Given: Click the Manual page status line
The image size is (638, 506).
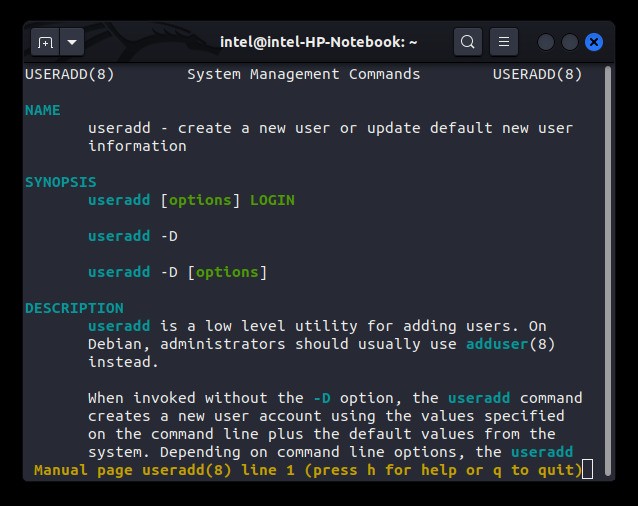Looking at the screenshot, I should pyautogui.click(x=308, y=470).
